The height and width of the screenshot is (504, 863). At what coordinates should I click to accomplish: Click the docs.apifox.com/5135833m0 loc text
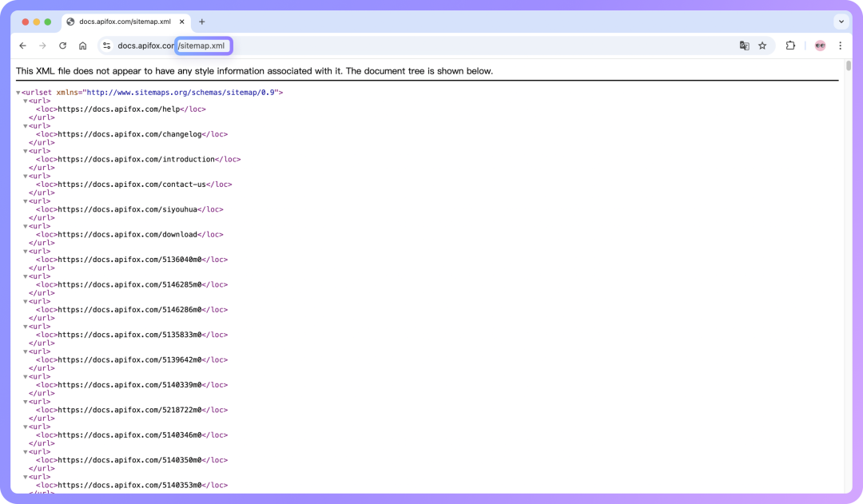click(130, 335)
